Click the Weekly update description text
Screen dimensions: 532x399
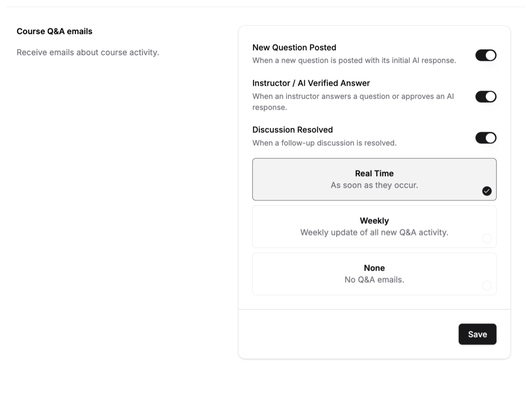[x=374, y=232]
